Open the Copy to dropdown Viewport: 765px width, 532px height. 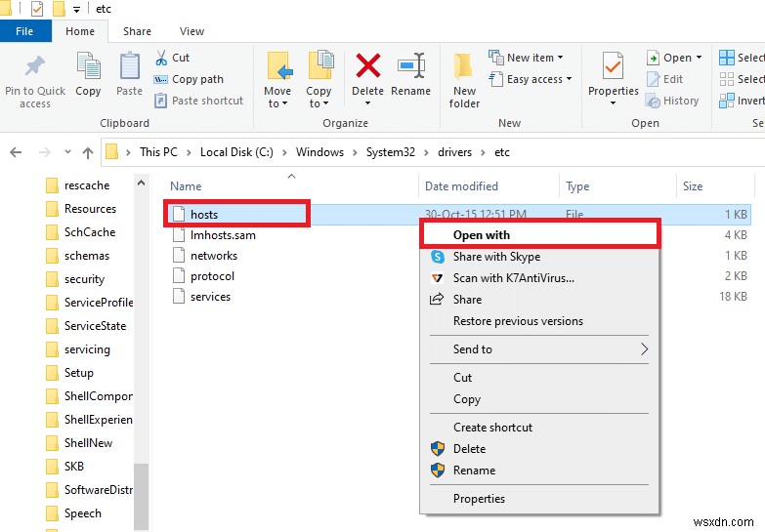coord(319,97)
